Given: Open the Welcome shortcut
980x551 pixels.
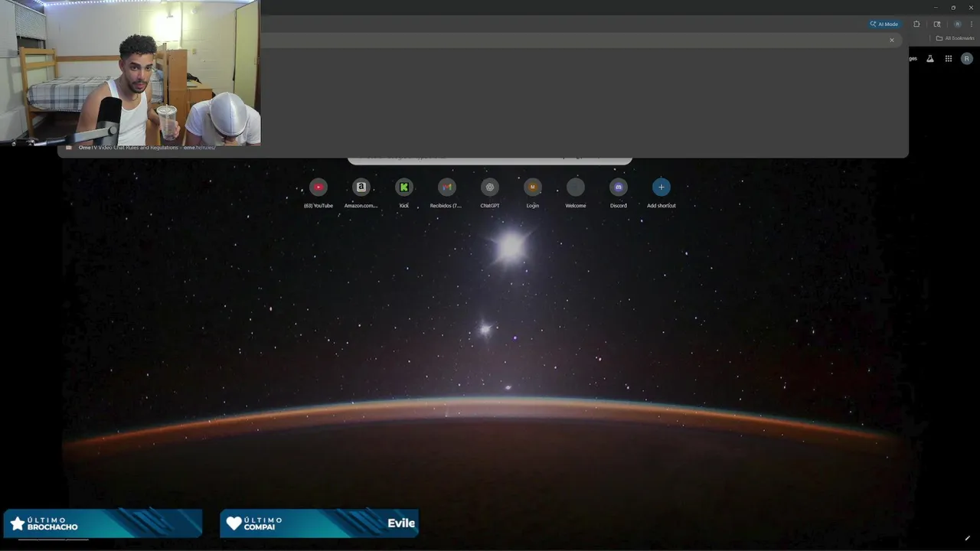Looking at the screenshot, I should click(576, 193).
